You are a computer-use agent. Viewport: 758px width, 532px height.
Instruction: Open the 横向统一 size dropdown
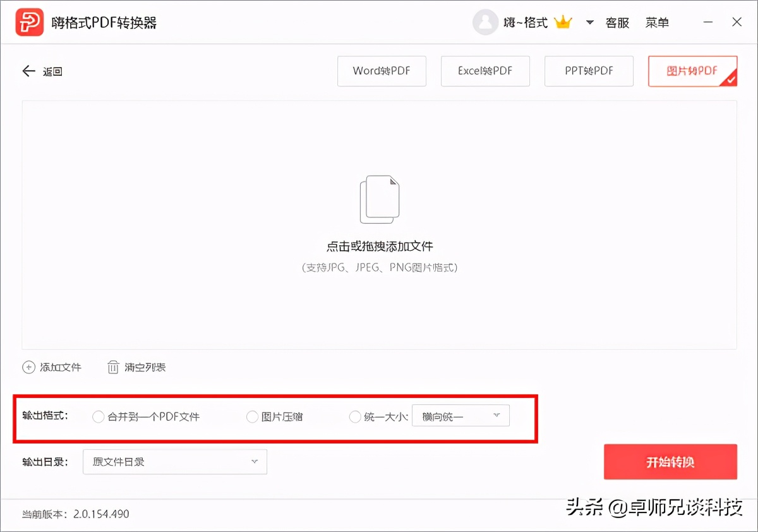pyautogui.click(x=460, y=415)
